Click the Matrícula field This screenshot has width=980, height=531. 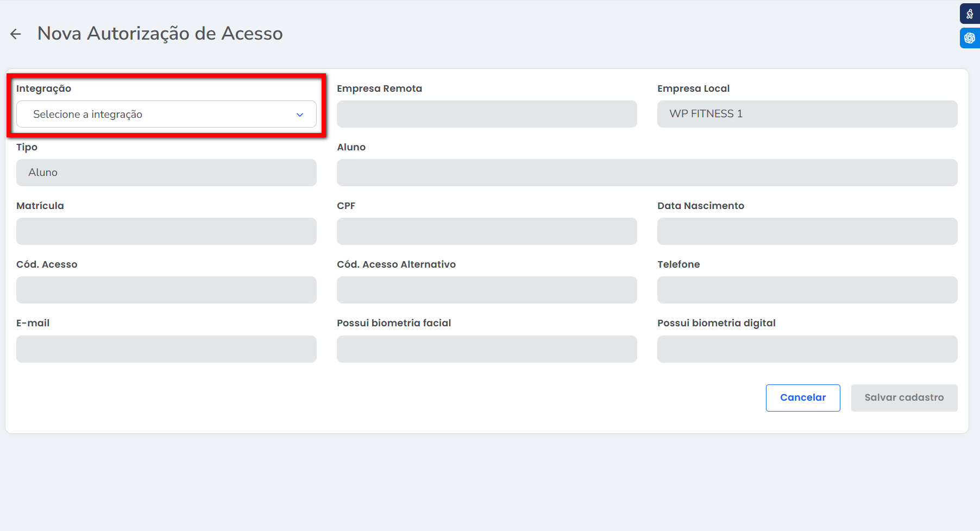click(166, 231)
